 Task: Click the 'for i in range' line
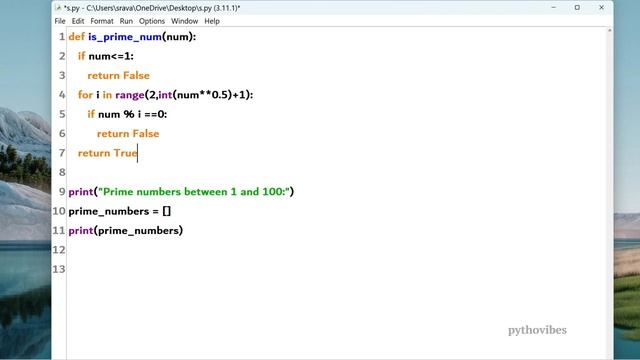165,95
